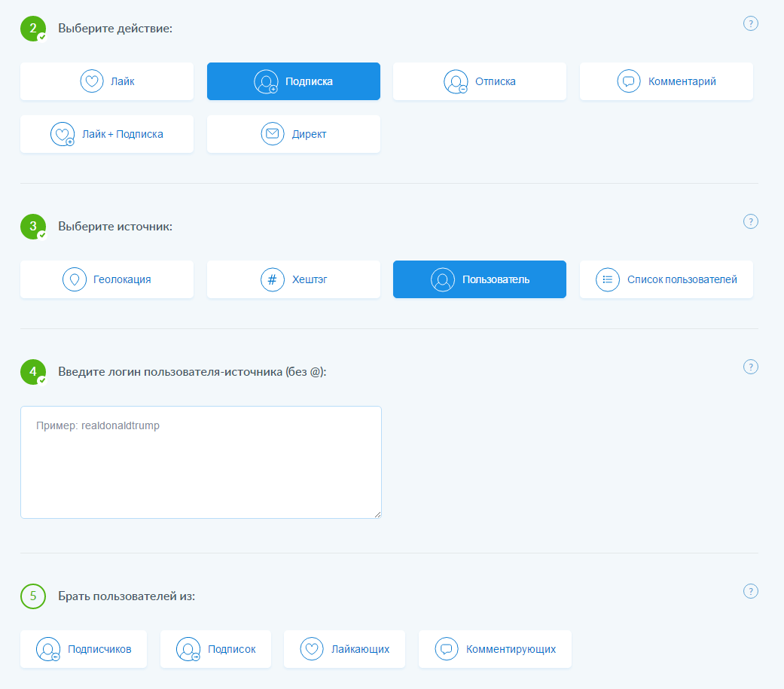The height and width of the screenshot is (689, 784).
Task: Click the username input with realdonaldtrump placeholder
Action: (200, 461)
